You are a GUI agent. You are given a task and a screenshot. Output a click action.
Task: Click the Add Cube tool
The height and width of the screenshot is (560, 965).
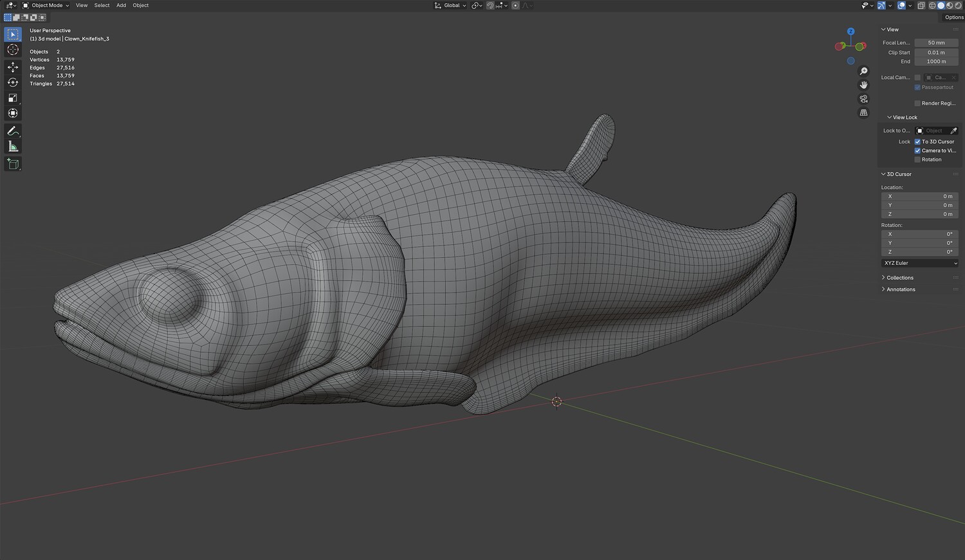click(x=13, y=164)
